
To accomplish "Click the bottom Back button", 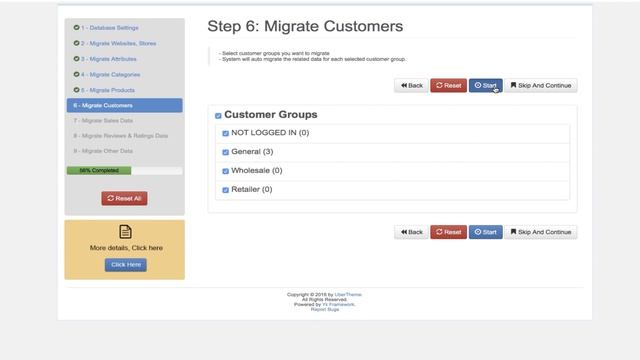I will pos(411,232).
